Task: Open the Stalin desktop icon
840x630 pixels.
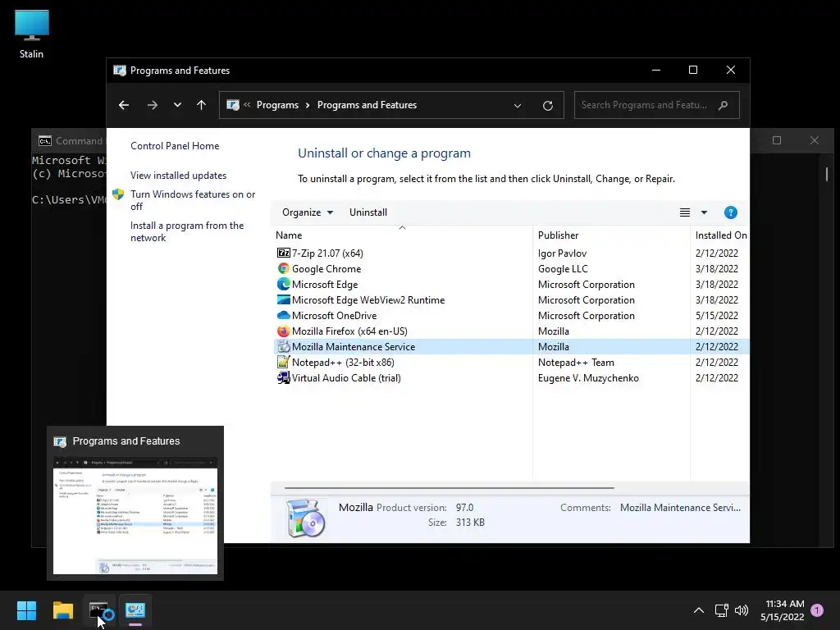Action: click(32, 34)
